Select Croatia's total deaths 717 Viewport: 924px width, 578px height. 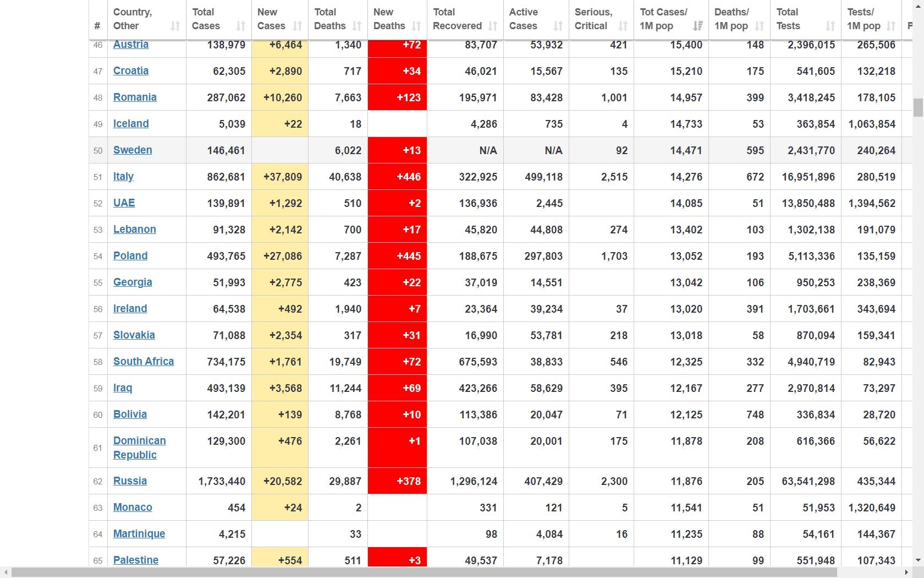pyautogui.click(x=338, y=71)
